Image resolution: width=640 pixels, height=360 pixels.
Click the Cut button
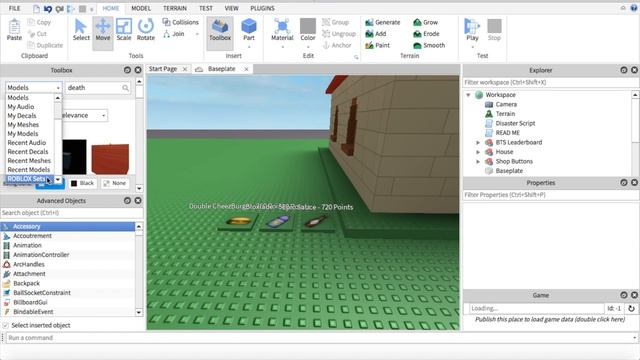37,33
